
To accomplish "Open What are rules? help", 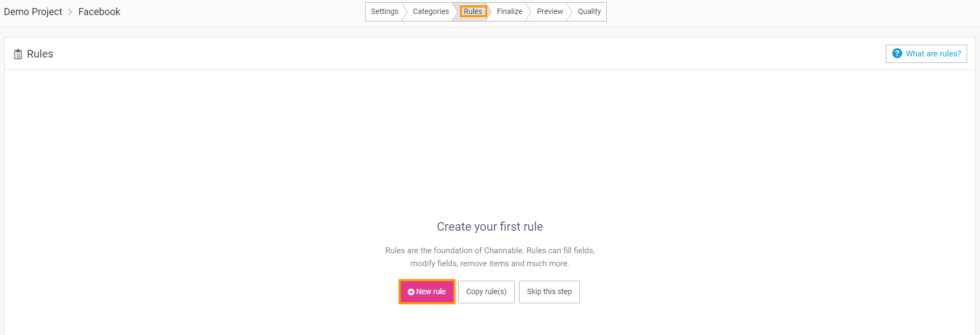I will tap(926, 54).
